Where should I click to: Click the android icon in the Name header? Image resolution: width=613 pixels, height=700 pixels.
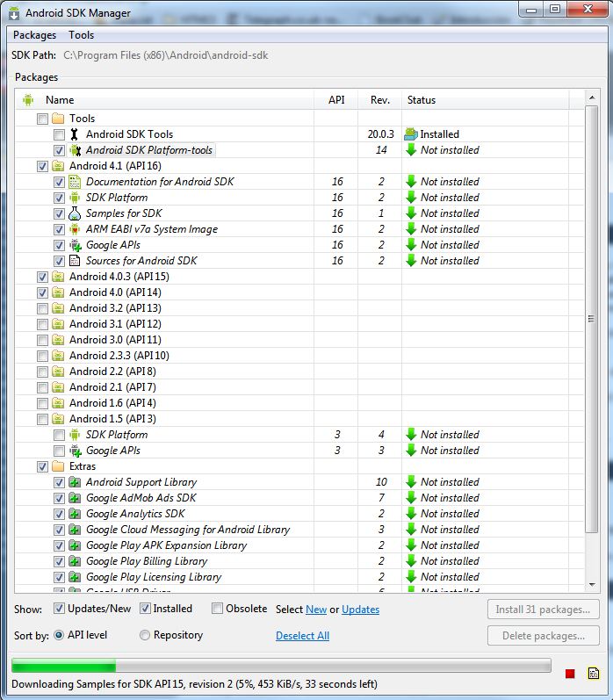pyautogui.click(x=28, y=100)
